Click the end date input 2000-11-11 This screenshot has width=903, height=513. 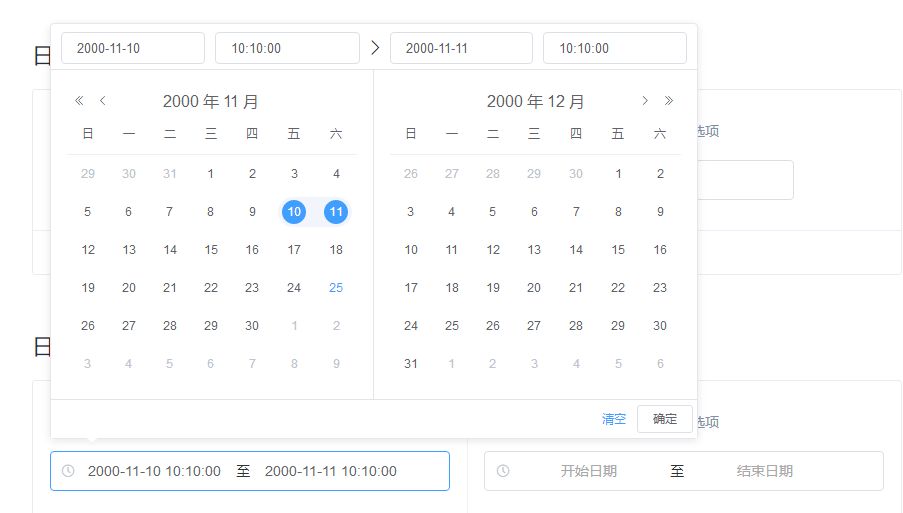[x=461, y=48]
